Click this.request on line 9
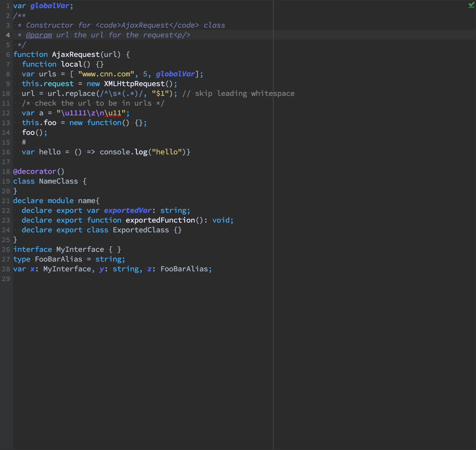Image resolution: width=476 pixels, height=450 pixels. pyautogui.click(x=48, y=84)
